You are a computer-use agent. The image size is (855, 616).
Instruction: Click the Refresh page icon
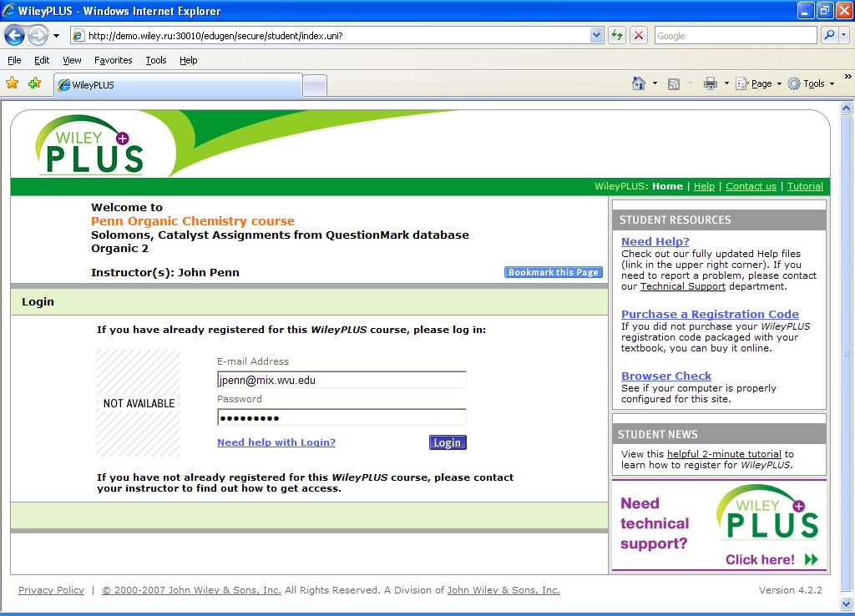pyautogui.click(x=617, y=36)
